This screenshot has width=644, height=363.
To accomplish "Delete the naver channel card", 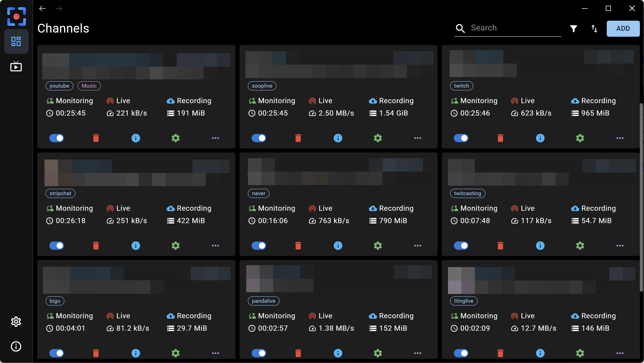I will click(298, 246).
